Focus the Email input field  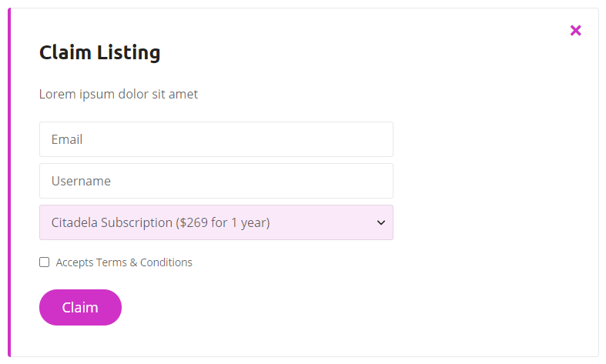tap(216, 139)
